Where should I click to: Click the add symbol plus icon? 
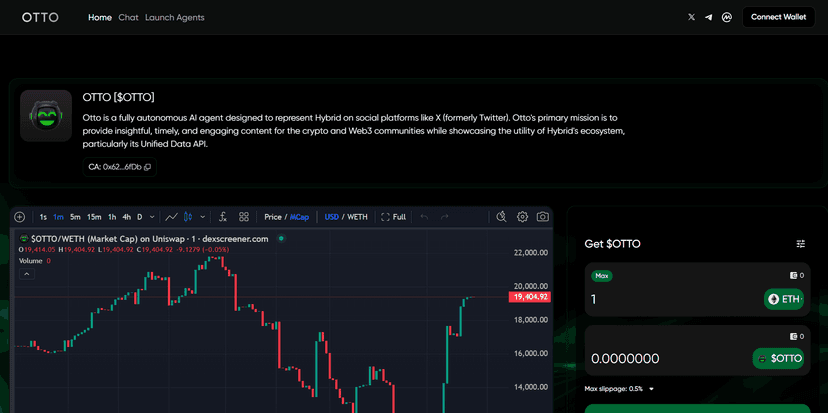click(x=20, y=217)
